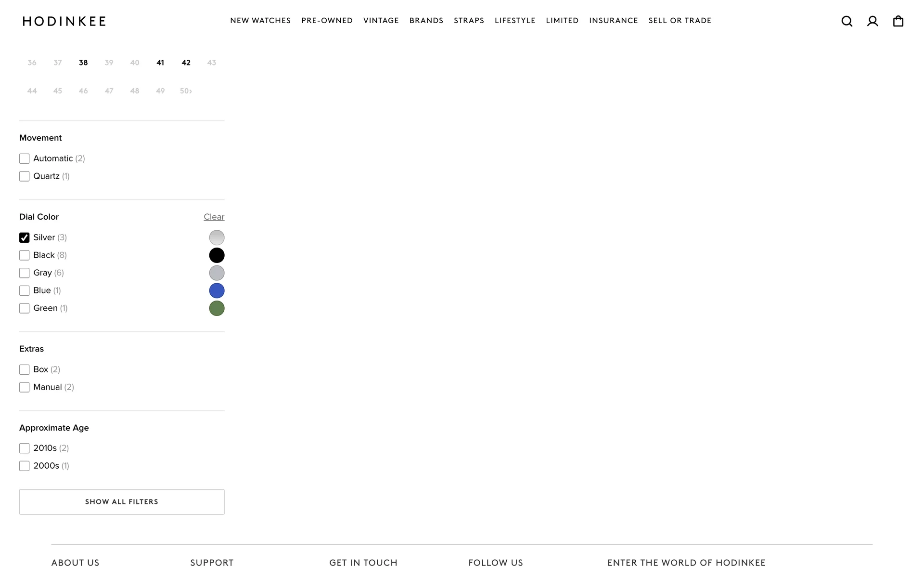The width and height of the screenshot is (924, 578).
Task: Go to Sell or Trade
Action: 680,21
